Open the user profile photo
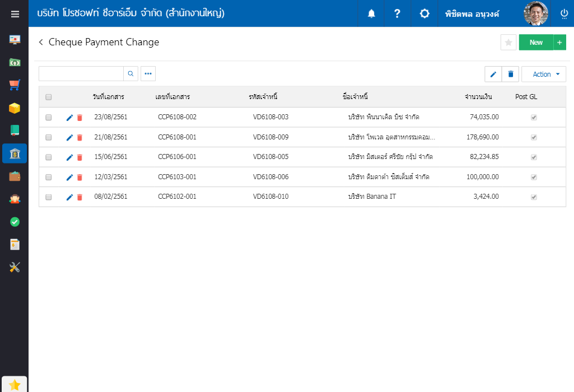 (536, 13)
